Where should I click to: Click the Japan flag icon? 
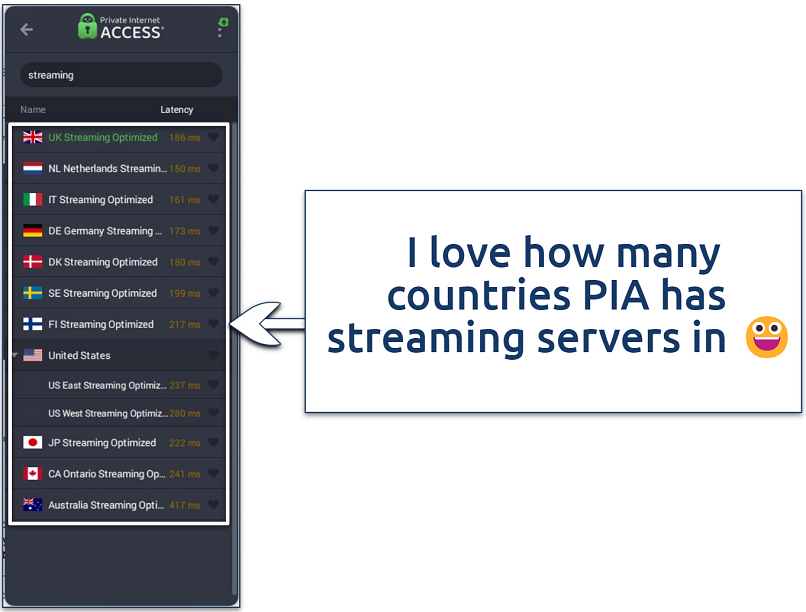coord(33,443)
